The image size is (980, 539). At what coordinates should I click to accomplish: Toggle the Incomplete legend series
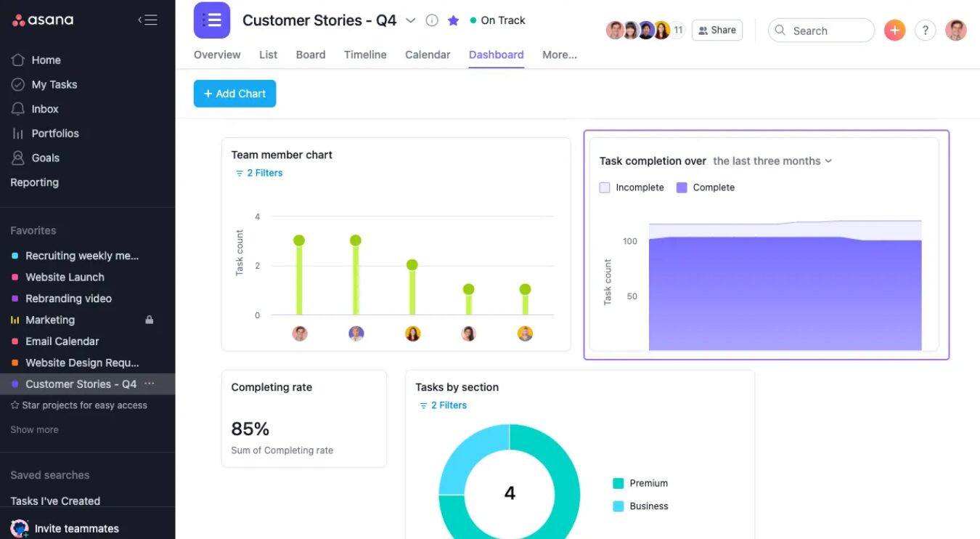coord(605,187)
